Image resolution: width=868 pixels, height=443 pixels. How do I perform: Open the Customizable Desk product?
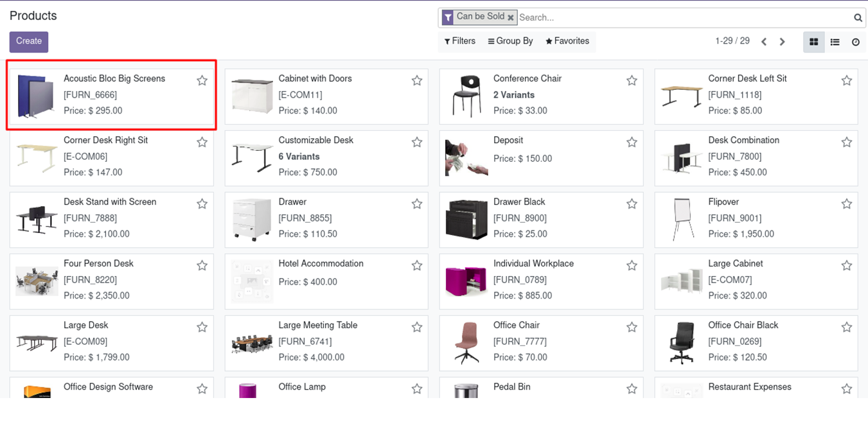click(x=315, y=141)
